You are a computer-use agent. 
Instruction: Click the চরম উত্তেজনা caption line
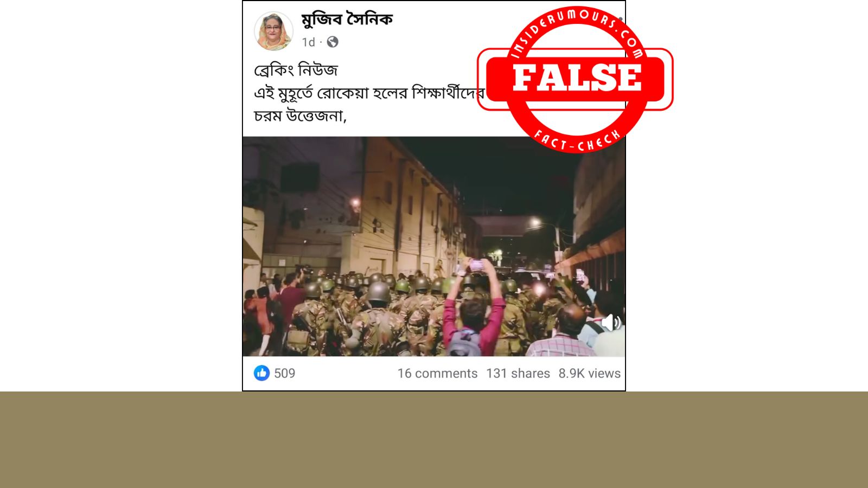tap(300, 115)
